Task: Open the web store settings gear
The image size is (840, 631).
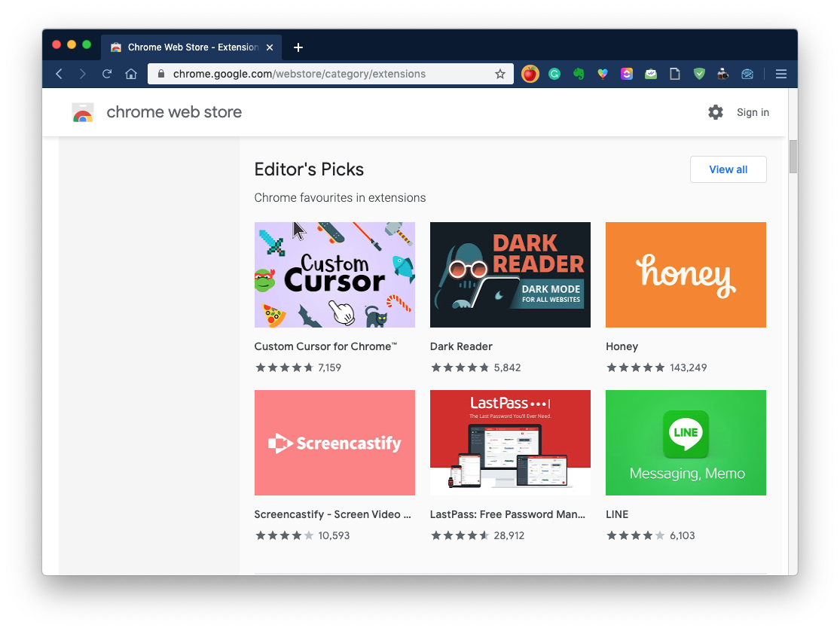Action: (716, 112)
